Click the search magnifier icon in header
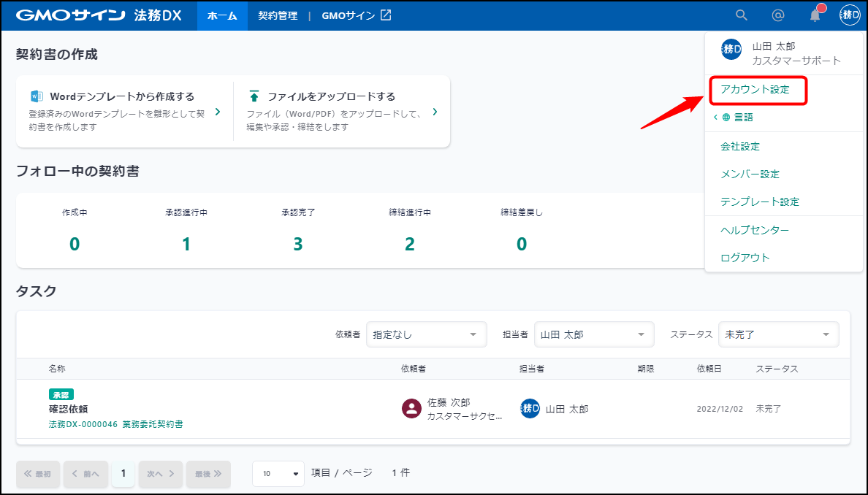This screenshot has height=495, width=868. (x=741, y=15)
